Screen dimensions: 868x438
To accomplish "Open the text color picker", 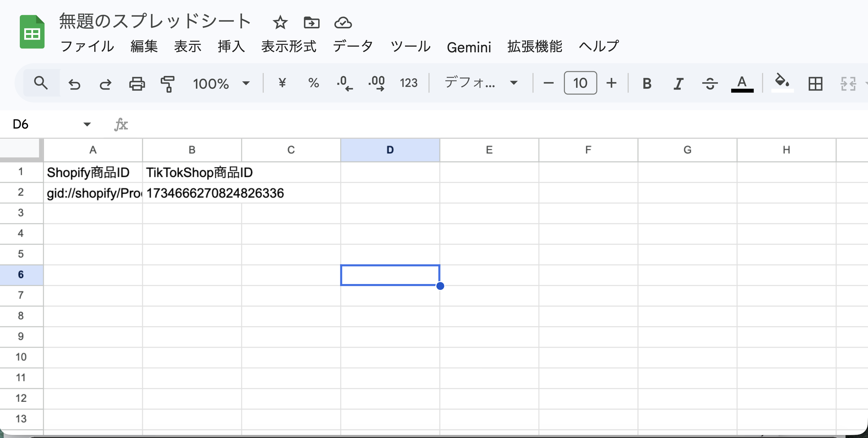I will (x=742, y=84).
